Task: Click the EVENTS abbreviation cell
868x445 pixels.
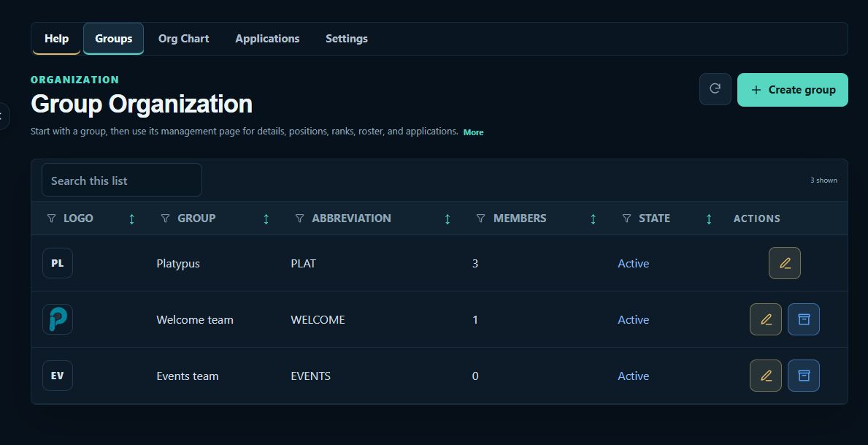Action: (310, 376)
